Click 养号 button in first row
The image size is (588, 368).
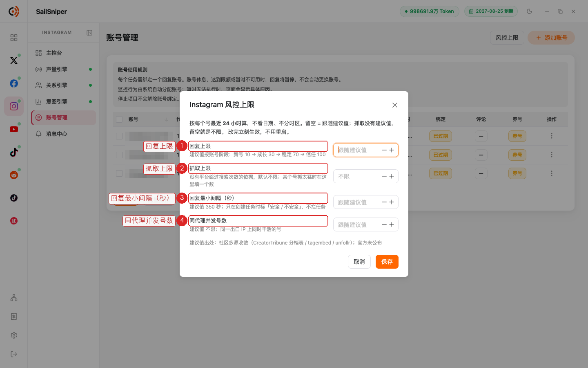click(517, 136)
